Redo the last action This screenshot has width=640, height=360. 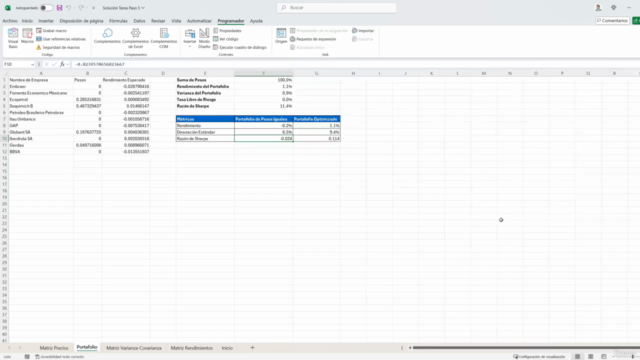[81, 8]
